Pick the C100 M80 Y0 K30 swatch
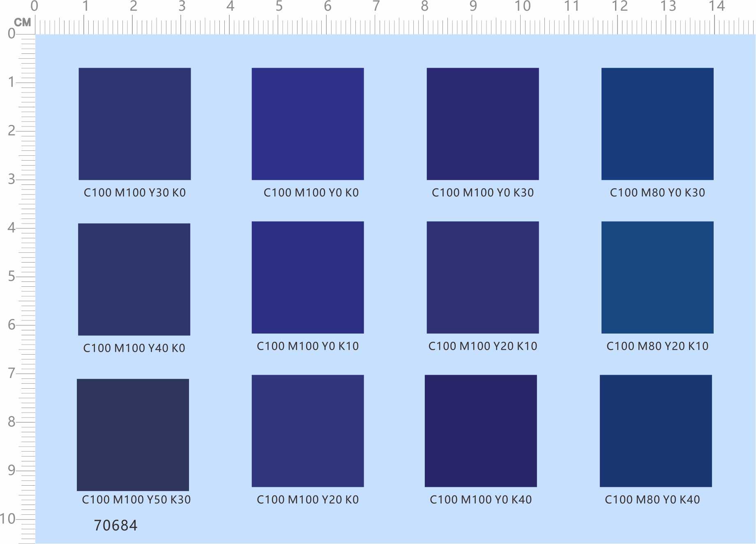The height and width of the screenshot is (544, 756). point(657,124)
